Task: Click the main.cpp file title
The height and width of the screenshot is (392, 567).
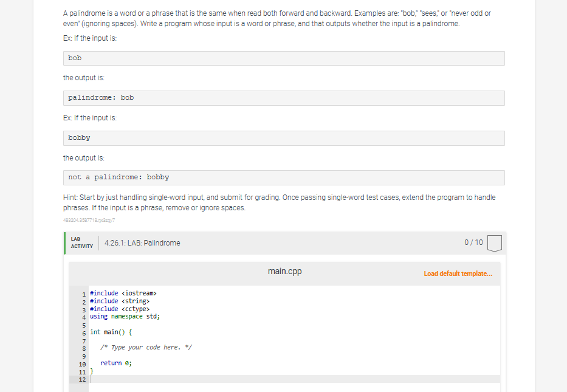Action: pos(284,271)
